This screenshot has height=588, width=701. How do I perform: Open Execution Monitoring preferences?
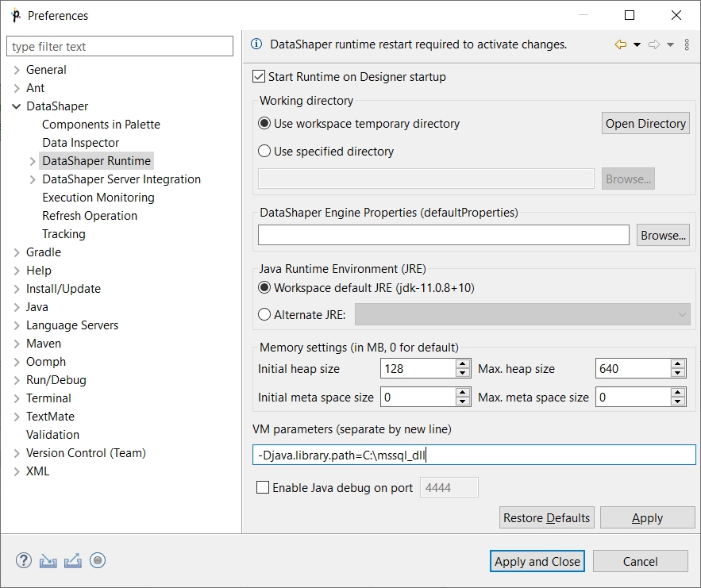(98, 198)
